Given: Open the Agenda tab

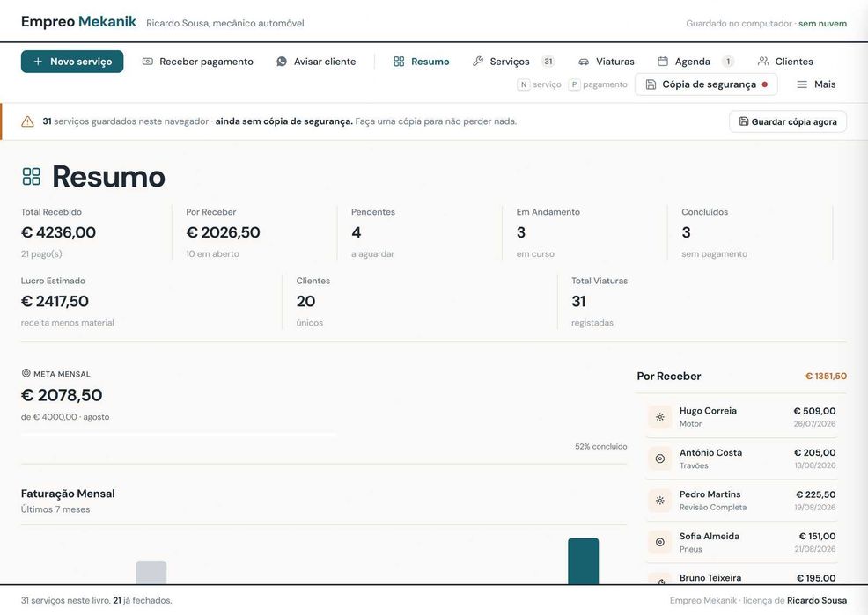Looking at the screenshot, I should coord(695,62).
